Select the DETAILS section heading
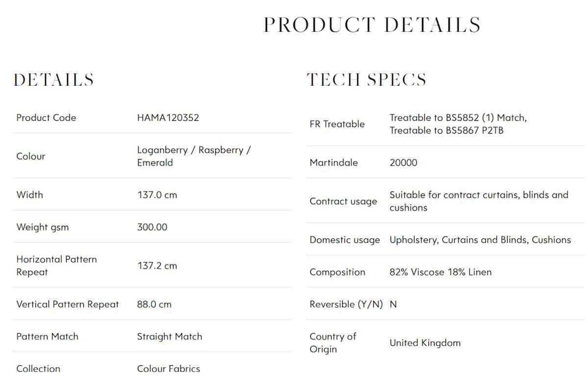The height and width of the screenshot is (380, 588). coord(53,80)
